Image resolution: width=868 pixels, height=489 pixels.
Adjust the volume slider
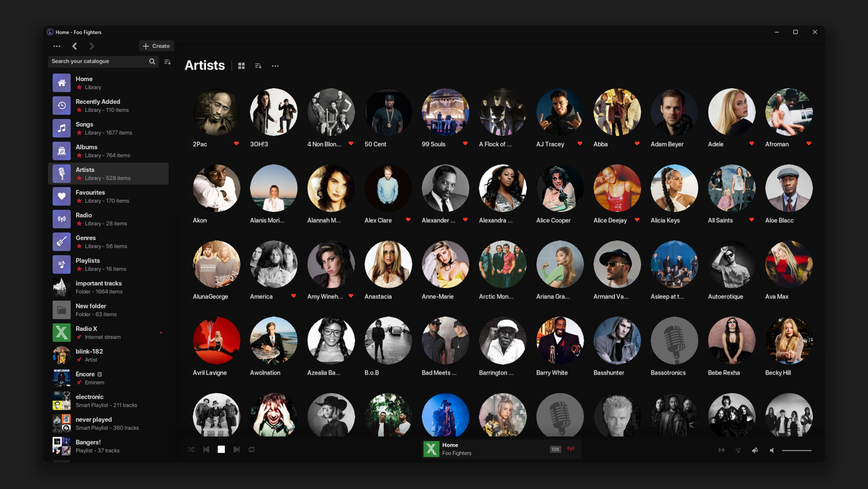click(x=797, y=450)
